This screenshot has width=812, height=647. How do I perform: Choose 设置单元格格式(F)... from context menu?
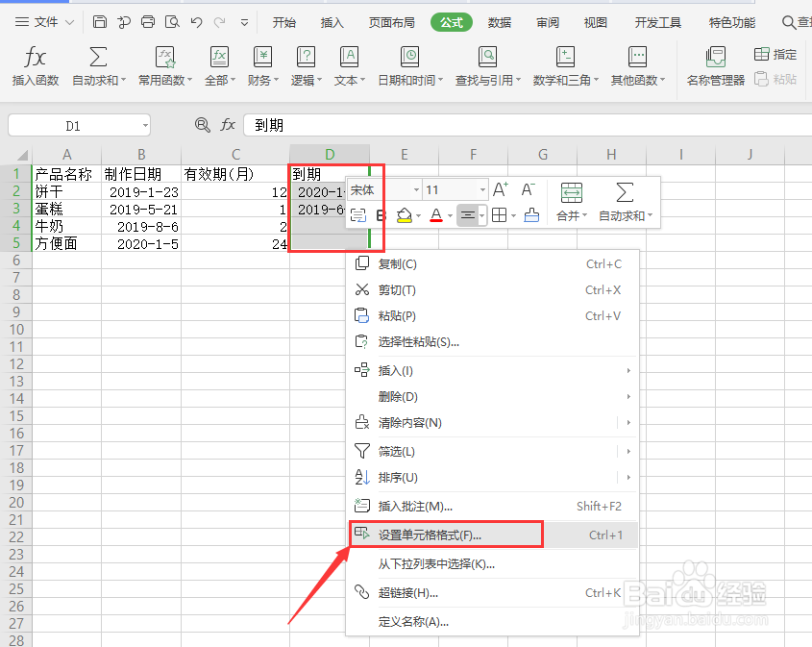pos(492,535)
